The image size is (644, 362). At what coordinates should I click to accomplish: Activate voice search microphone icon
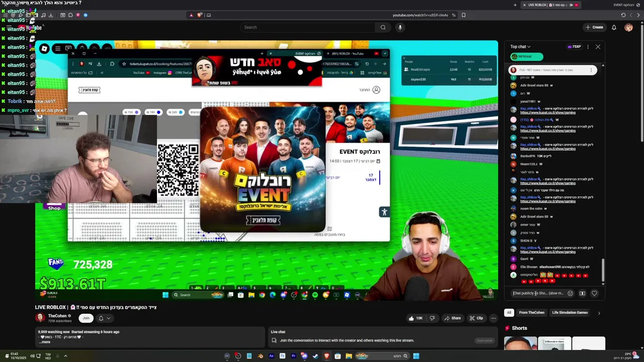(x=400, y=27)
